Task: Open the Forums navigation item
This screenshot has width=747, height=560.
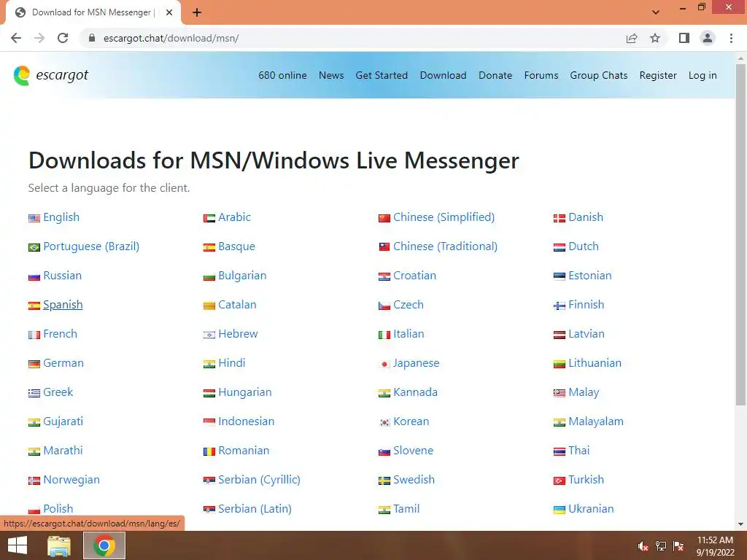Action: [541, 75]
